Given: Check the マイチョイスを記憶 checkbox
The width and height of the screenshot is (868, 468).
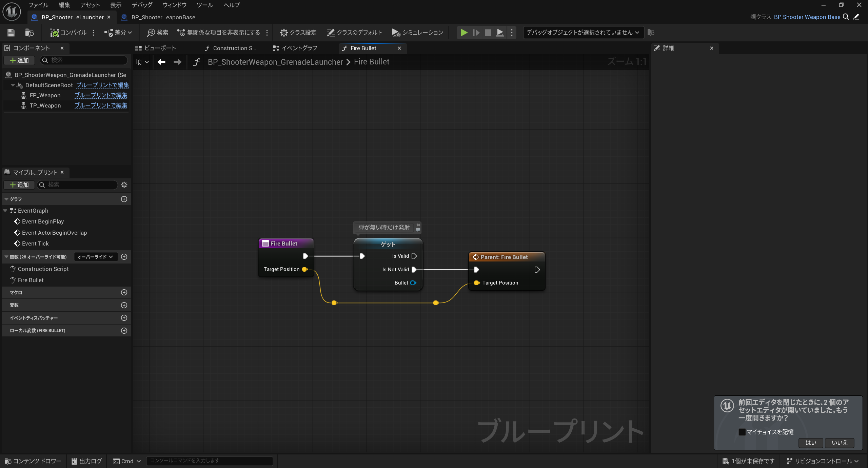Looking at the screenshot, I should tap(742, 432).
